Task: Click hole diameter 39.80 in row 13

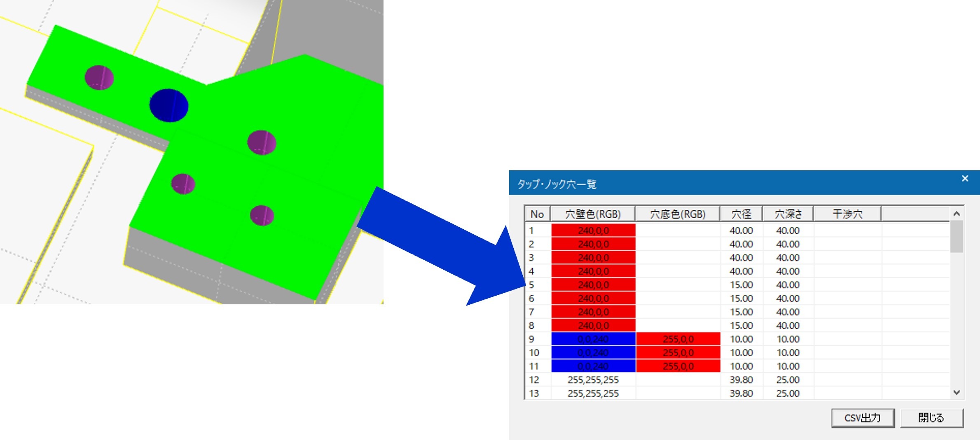Action: click(x=741, y=393)
